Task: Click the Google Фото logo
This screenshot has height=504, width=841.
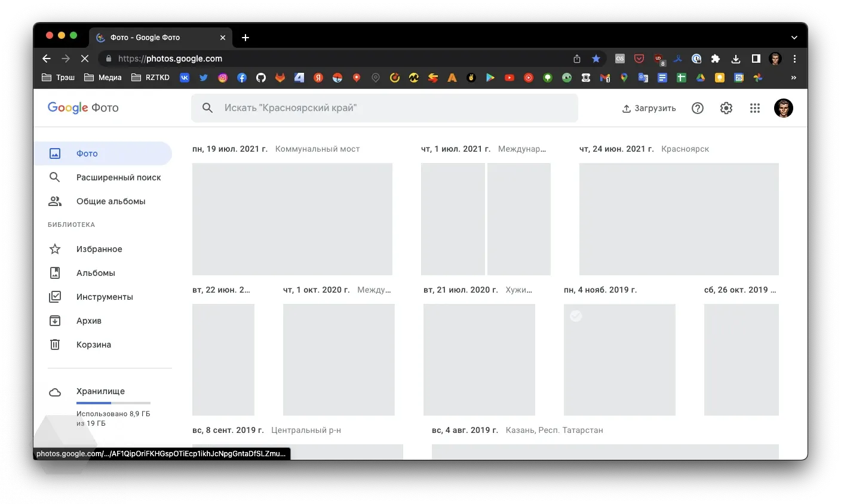Action: (x=83, y=107)
